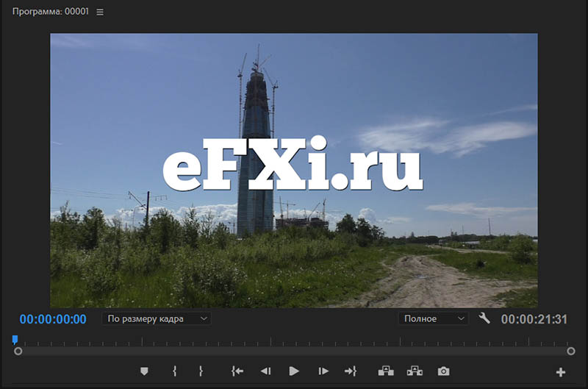The image size is (588, 389).
Task: Click the blue playhead marker on the ruler
Action: click(15, 340)
